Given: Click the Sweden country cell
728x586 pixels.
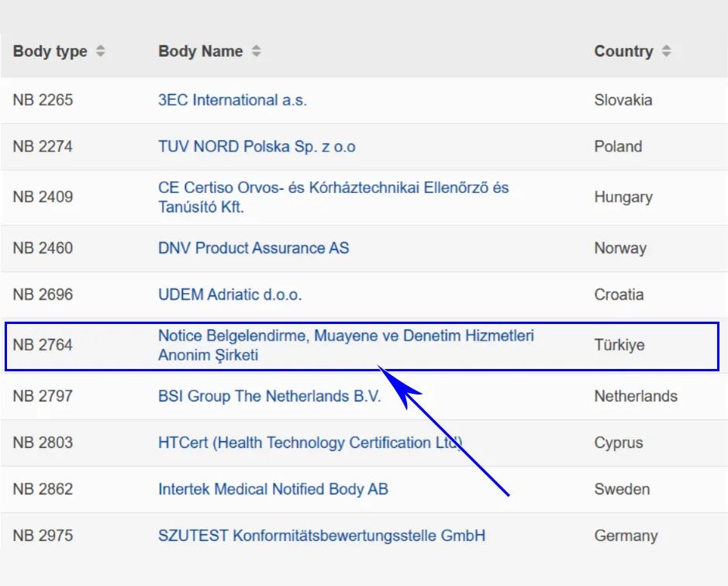Looking at the screenshot, I should [622, 489].
